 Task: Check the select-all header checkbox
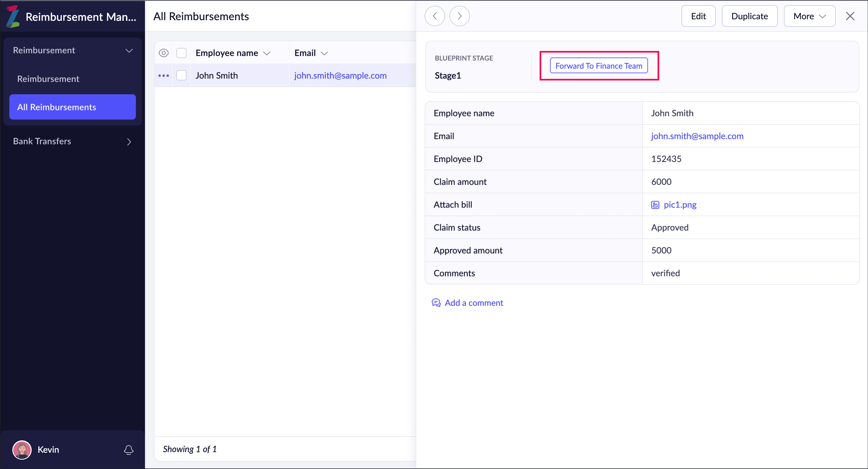coord(182,53)
